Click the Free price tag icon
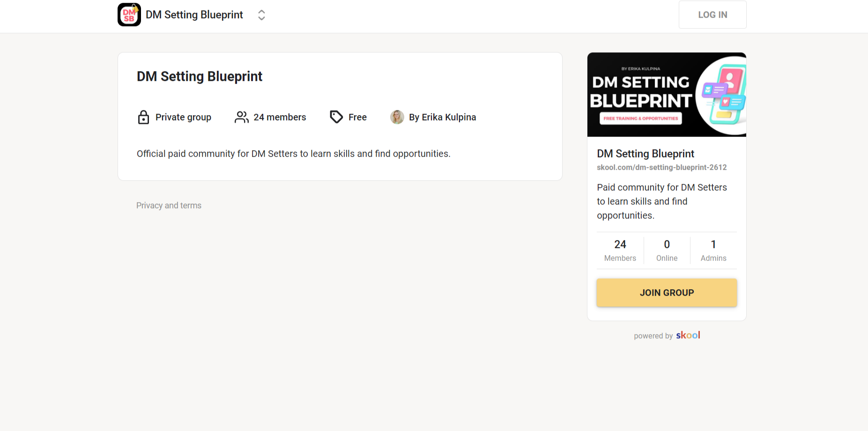868x431 pixels. [336, 117]
